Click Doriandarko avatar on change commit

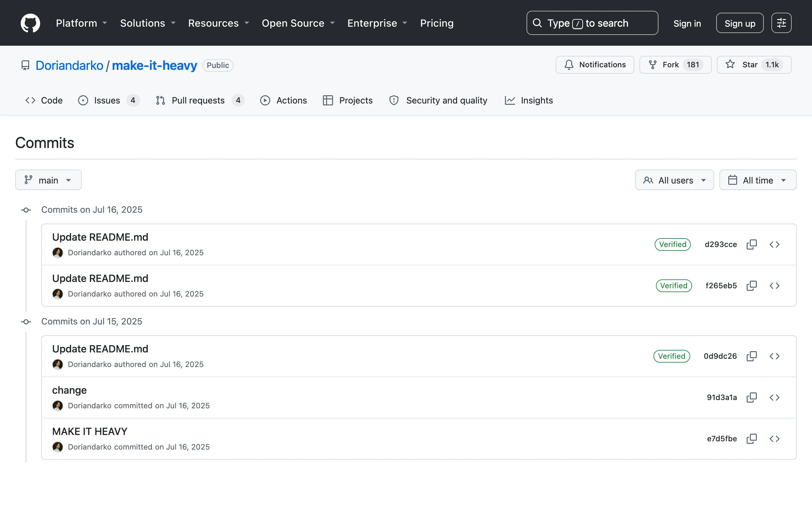click(x=58, y=406)
